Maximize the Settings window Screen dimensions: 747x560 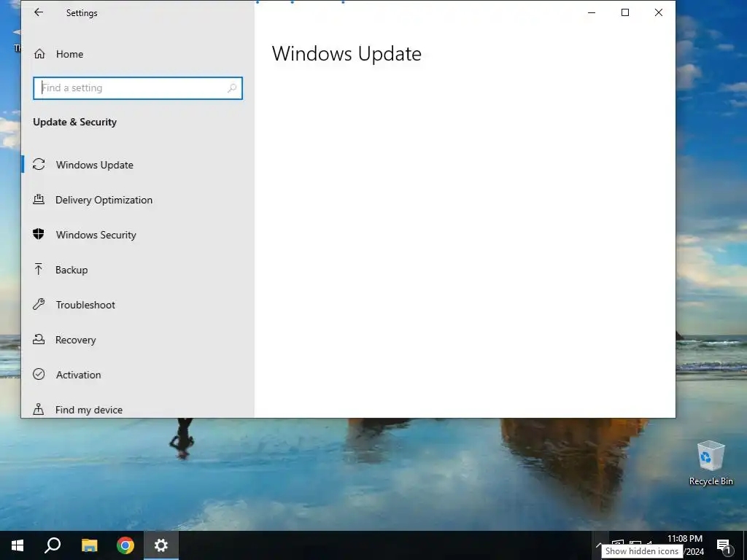pyautogui.click(x=625, y=13)
